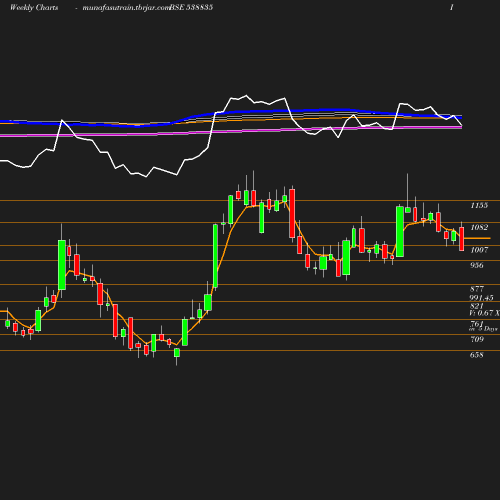Click the 821 price level label
Viewport: 500px width, 500px height.
tap(477, 306)
